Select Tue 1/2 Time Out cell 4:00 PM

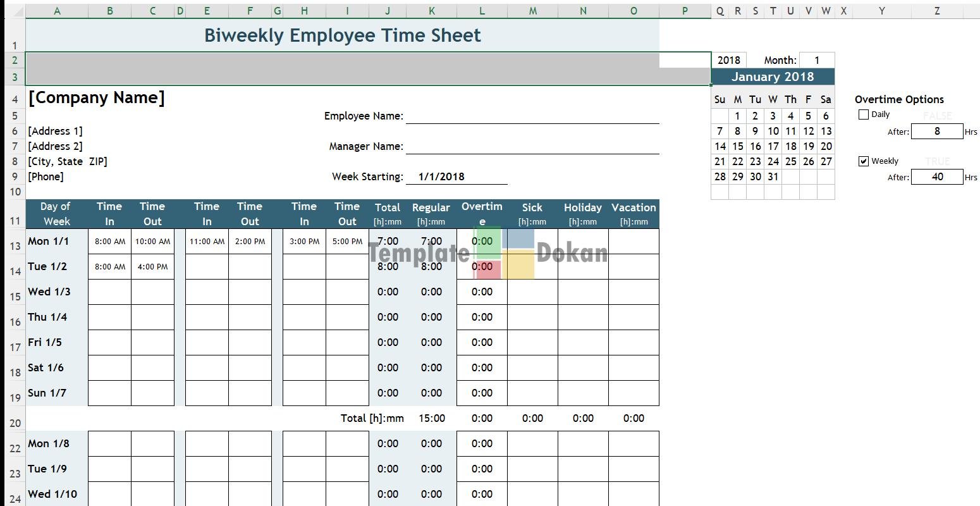coord(152,266)
